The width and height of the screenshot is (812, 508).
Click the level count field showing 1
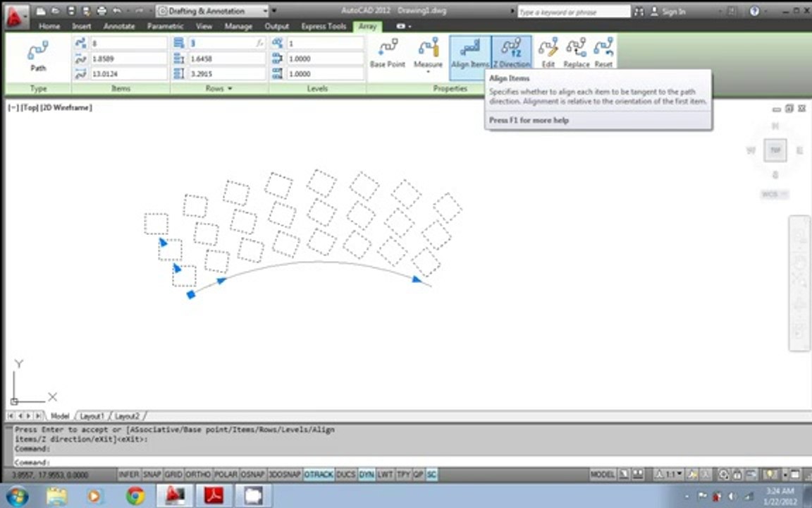click(x=325, y=43)
